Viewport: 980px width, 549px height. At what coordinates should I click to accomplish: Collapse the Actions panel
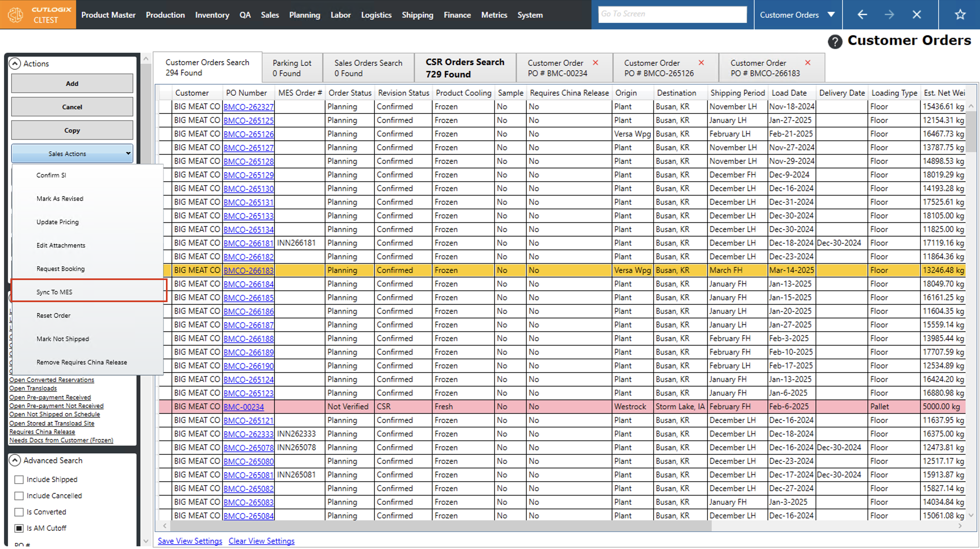pos(15,64)
